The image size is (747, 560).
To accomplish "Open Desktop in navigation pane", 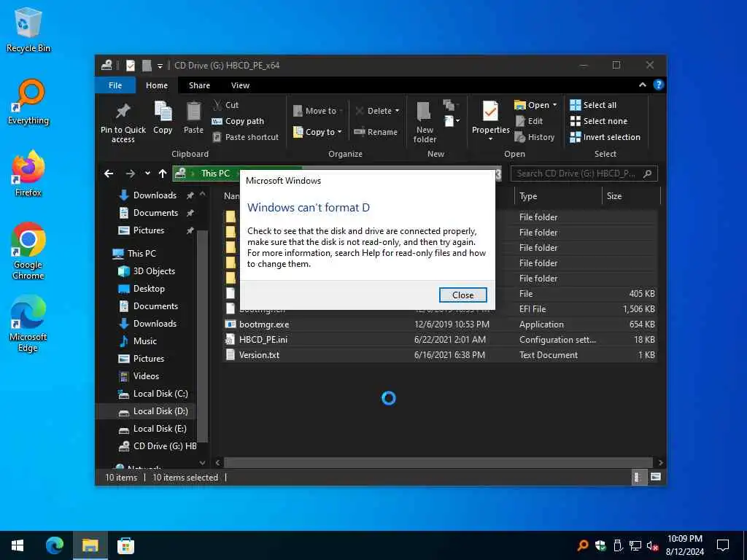I will pos(149,289).
